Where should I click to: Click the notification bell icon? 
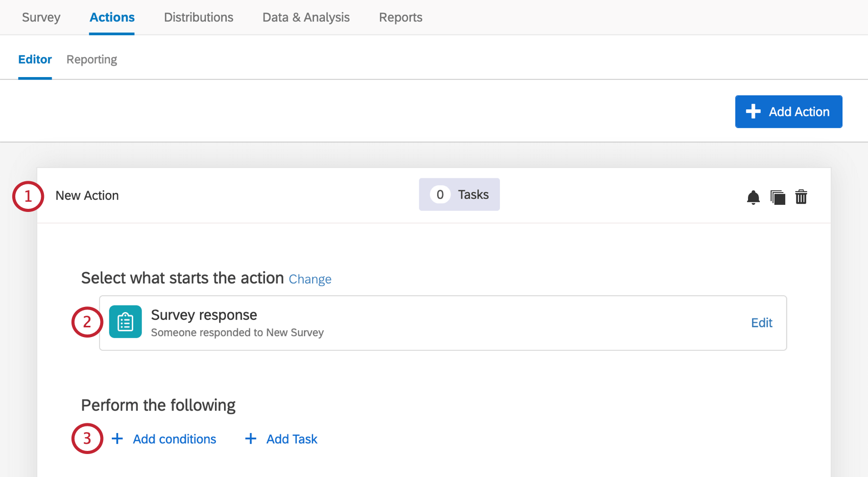[x=753, y=197]
